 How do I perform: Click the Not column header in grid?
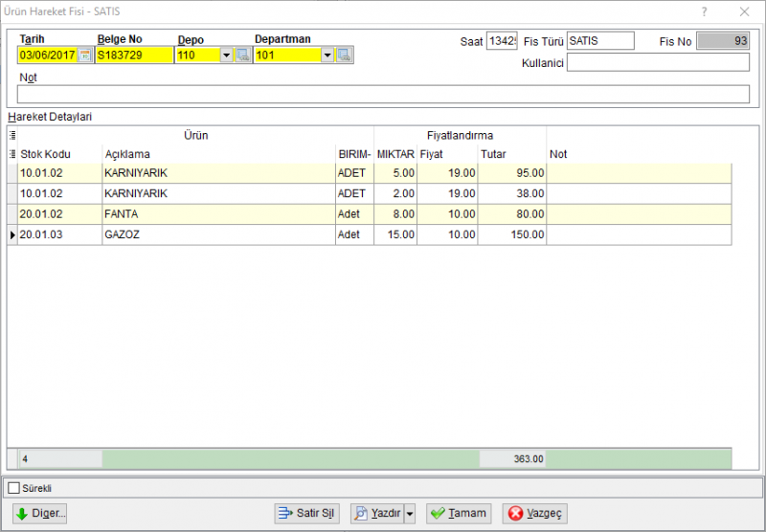[639, 154]
